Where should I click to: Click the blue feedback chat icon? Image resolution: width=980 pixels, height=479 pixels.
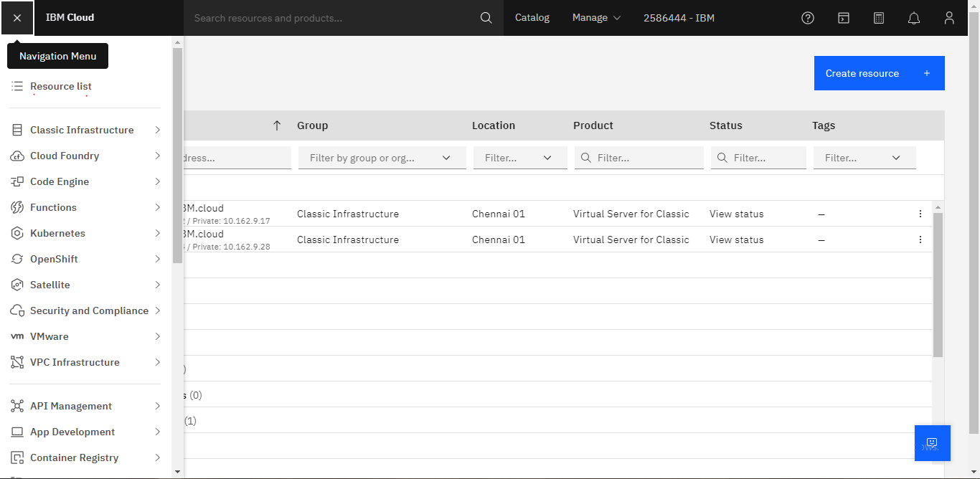[x=932, y=443]
